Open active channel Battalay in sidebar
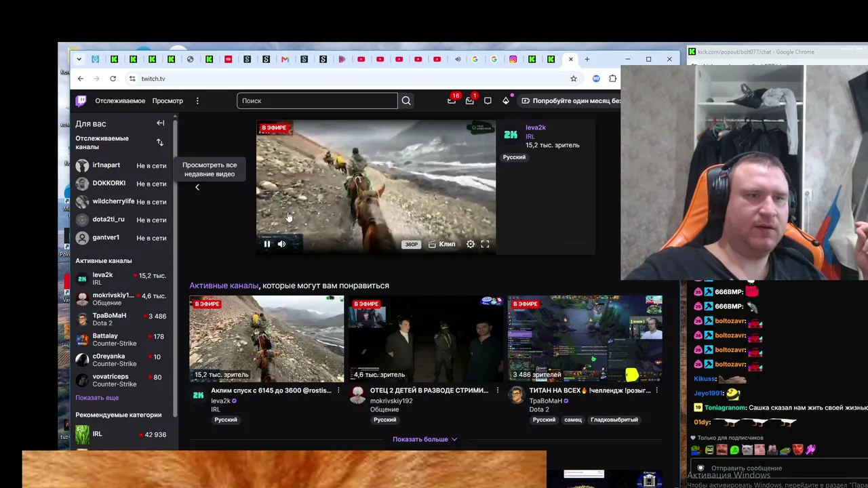This screenshot has height=488, width=868. [121, 340]
